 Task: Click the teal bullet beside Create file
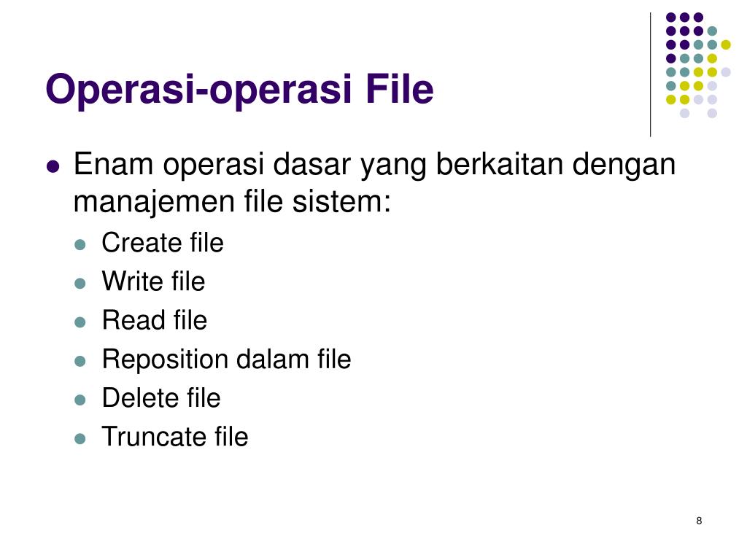click(80, 245)
